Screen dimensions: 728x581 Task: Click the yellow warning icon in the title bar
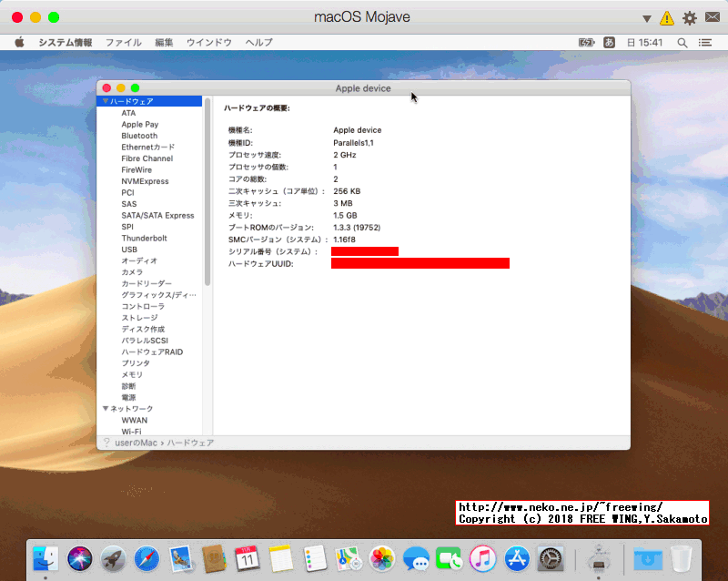click(667, 17)
